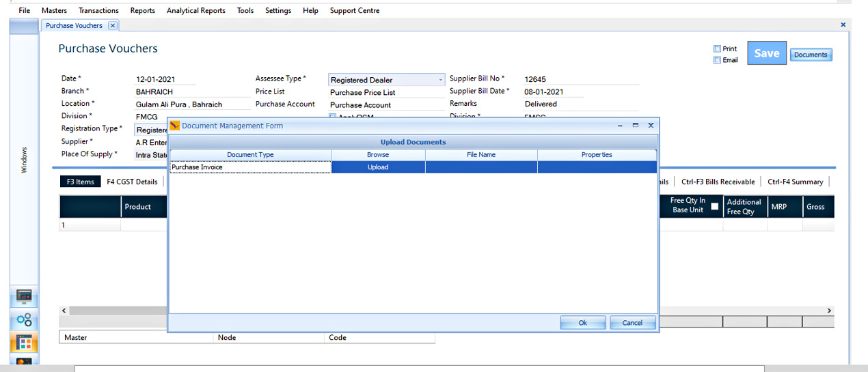Image resolution: width=868 pixels, height=372 pixels.
Task: Click the right arrow of horizontal scrollbar
Action: point(830,311)
